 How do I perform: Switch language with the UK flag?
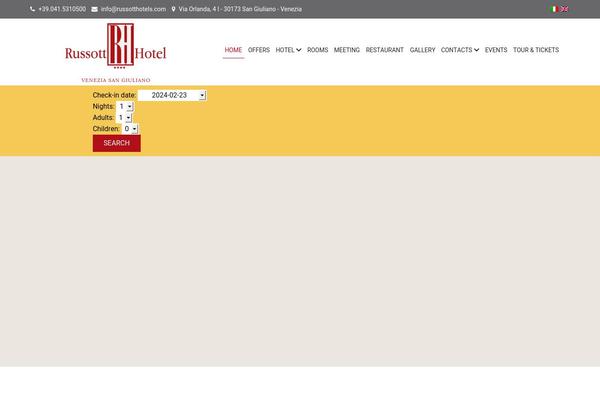point(564,9)
